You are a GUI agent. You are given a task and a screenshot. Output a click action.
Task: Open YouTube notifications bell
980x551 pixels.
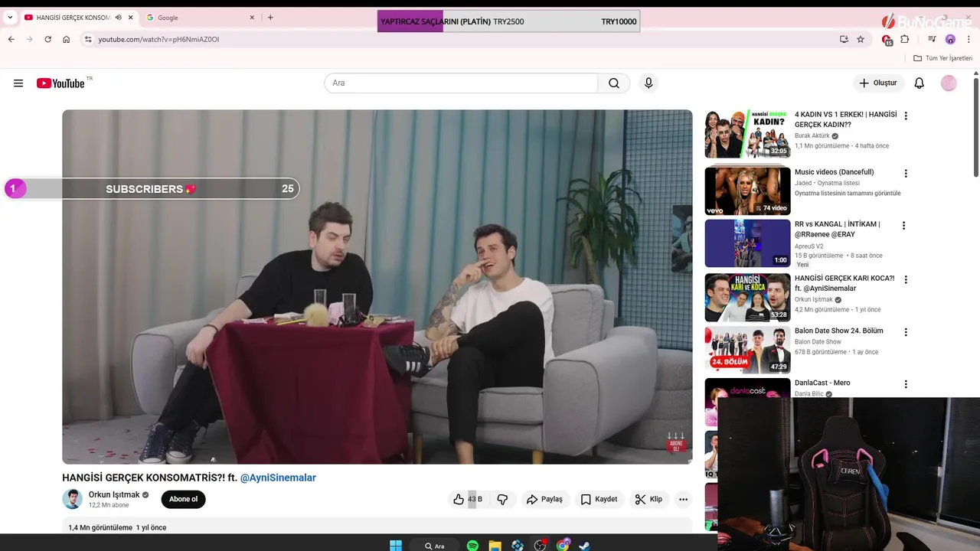(920, 83)
